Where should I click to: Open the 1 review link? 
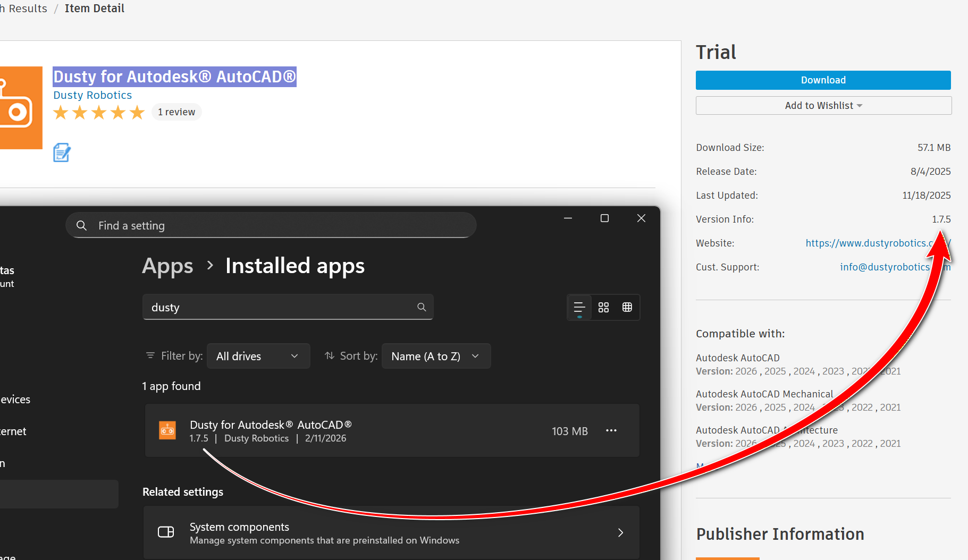176,112
